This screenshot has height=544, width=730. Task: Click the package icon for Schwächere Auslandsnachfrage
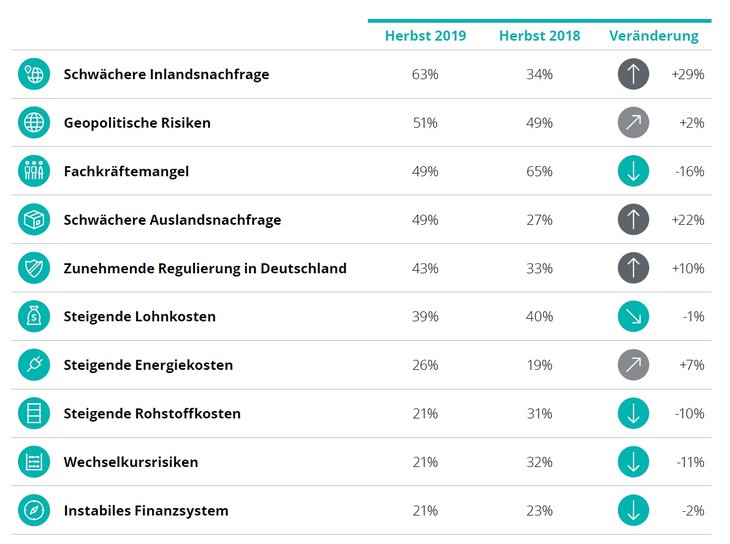(34, 220)
